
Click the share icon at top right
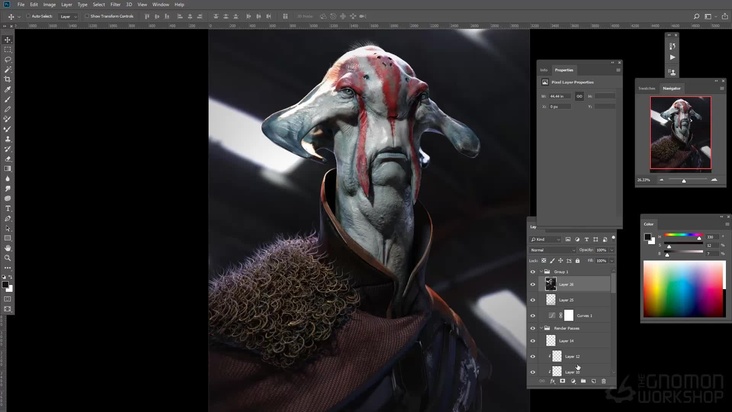click(x=725, y=16)
